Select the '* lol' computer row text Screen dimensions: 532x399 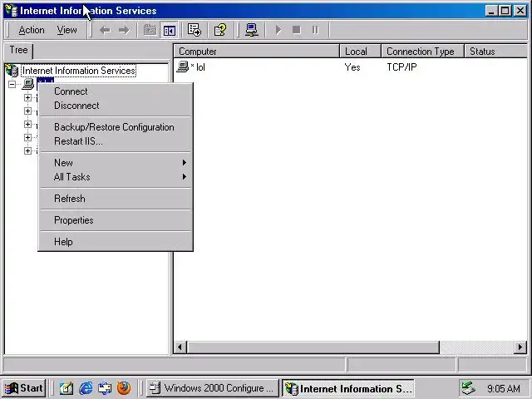pos(198,67)
